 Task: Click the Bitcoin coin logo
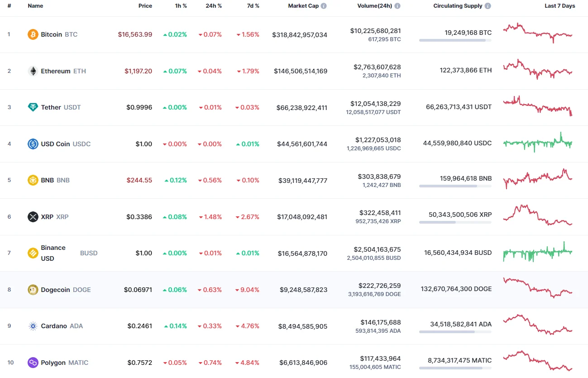pyautogui.click(x=32, y=34)
